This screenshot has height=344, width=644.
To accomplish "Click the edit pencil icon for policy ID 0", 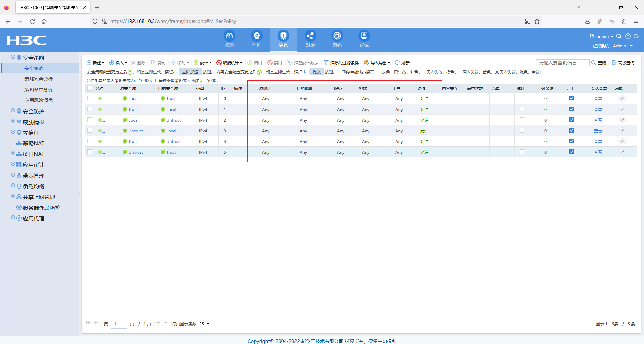I will pos(622,98).
